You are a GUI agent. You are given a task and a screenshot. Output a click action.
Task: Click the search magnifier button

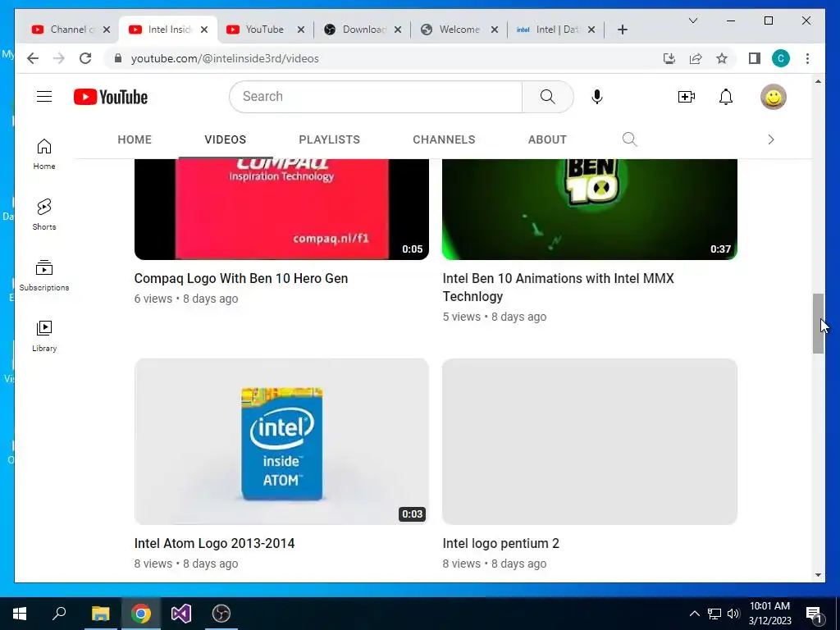pyautogui.click(x=547, y=97)
